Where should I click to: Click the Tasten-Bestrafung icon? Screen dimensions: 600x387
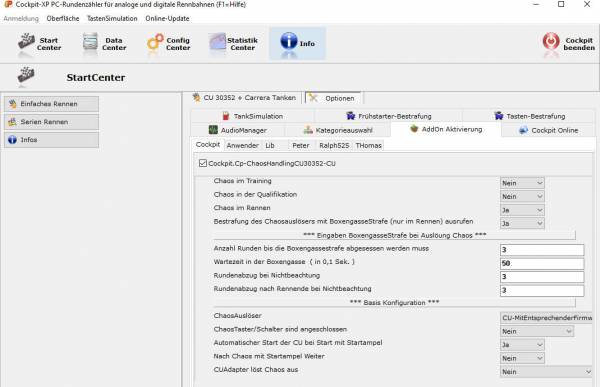pos(499,116)
